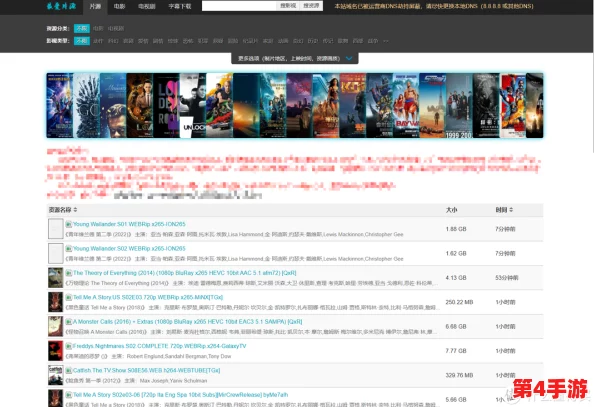
Task: Click the file icon beside A Monster Calls
Action: point(69,322)
